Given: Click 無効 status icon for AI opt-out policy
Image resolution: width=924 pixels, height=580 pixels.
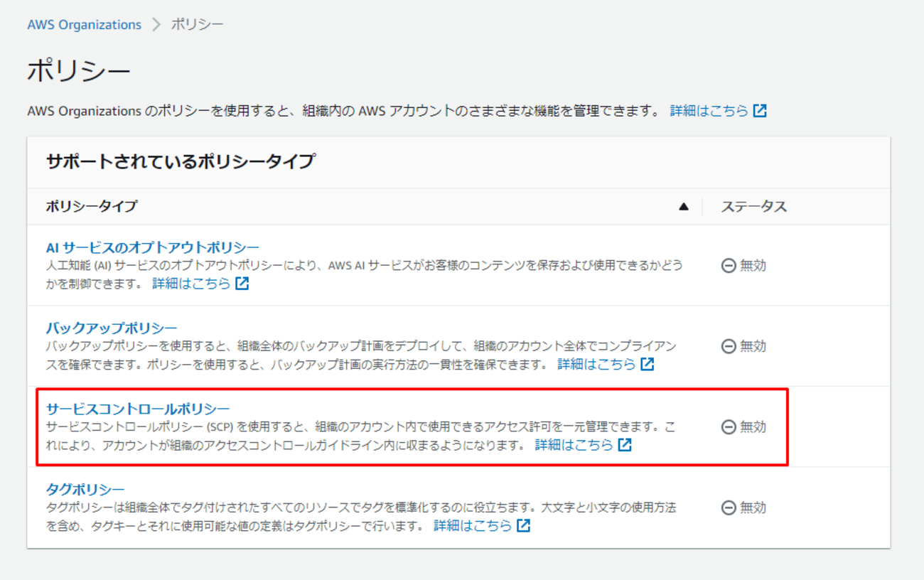Looking at the screenshot, I should [x=729, y=266].
